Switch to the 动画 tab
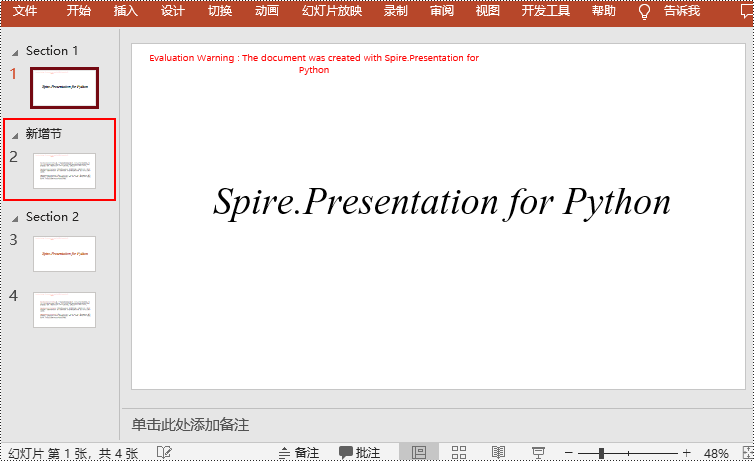The image size is (754, 461). [267, 11]
